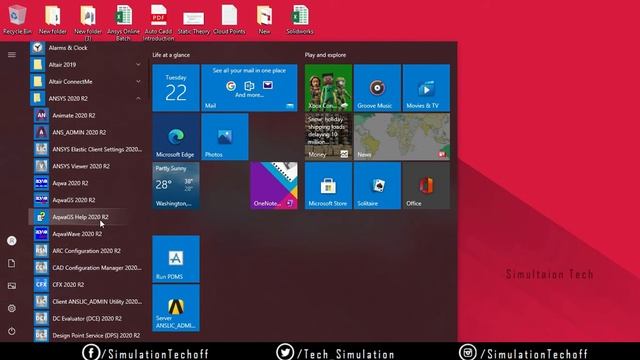The height and width of the screenshot is (360, 640).
Task: Click the Play and explore group header
Action: tap(325, 55)
